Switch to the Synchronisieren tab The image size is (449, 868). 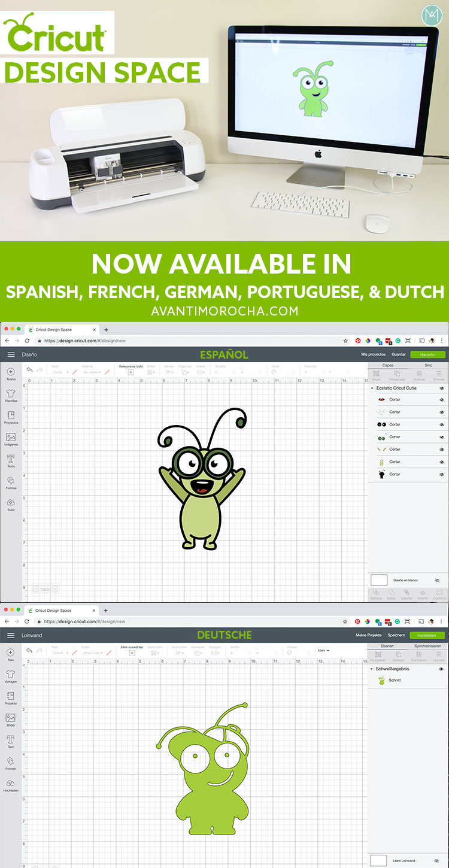pyautogui.click(x=428, y=646)
